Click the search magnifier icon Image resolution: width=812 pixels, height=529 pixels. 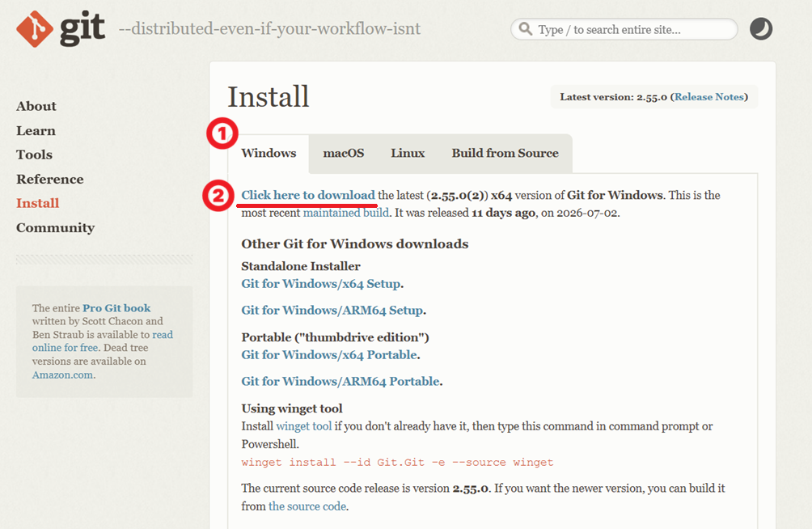[x=525, y=29]
